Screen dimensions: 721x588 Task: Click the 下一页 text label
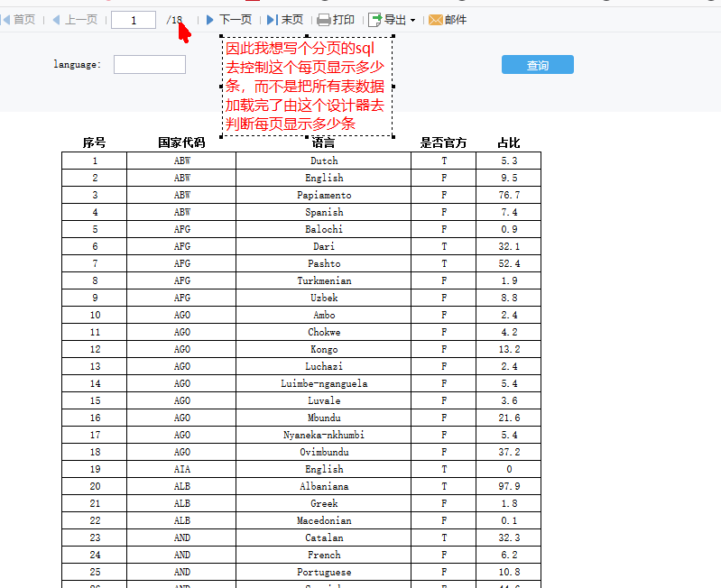point(236,20)
